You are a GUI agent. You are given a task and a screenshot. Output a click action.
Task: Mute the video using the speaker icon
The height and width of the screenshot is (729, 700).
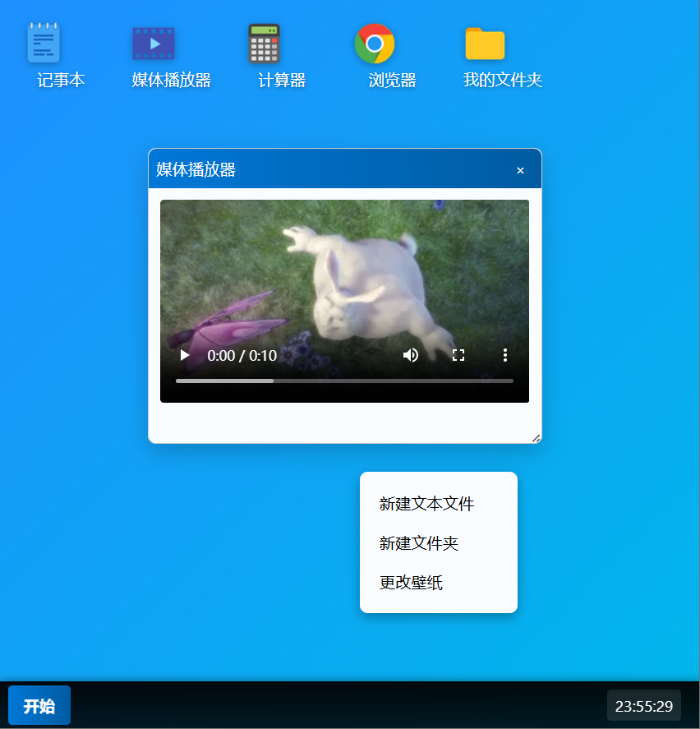411,355
